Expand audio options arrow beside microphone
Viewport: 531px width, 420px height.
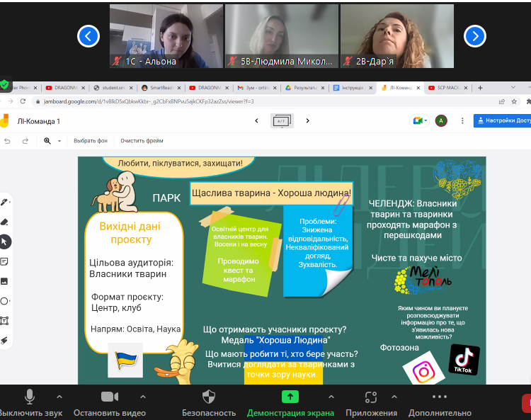(x=59, y=397)
